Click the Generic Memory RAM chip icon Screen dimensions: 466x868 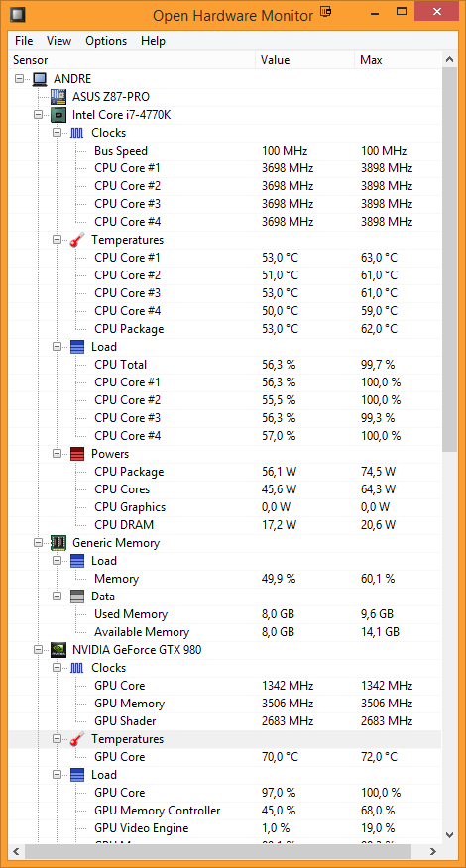pos(58,543)
